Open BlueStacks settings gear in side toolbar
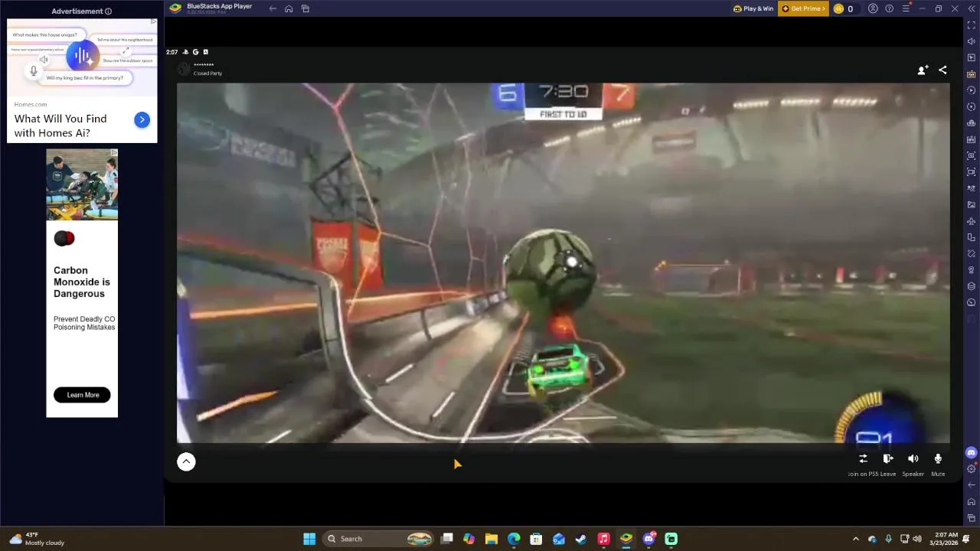Viewport: 980px width, 551px height. [972, 468]
